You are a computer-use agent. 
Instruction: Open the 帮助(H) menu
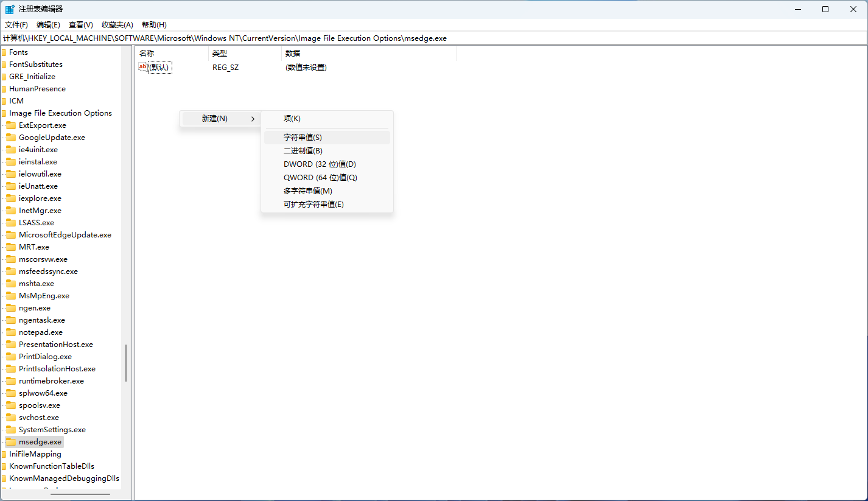point(154,24)
